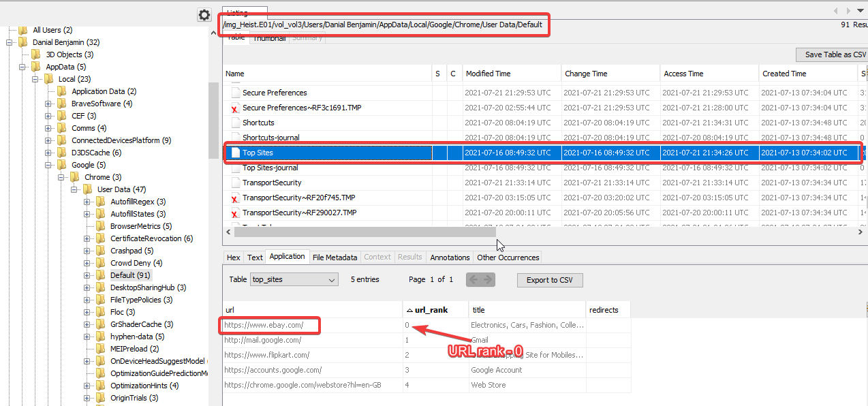Screen dimensions: 868x406
Task: Open the tree view gear settings icon
Action: click(204, 15)
